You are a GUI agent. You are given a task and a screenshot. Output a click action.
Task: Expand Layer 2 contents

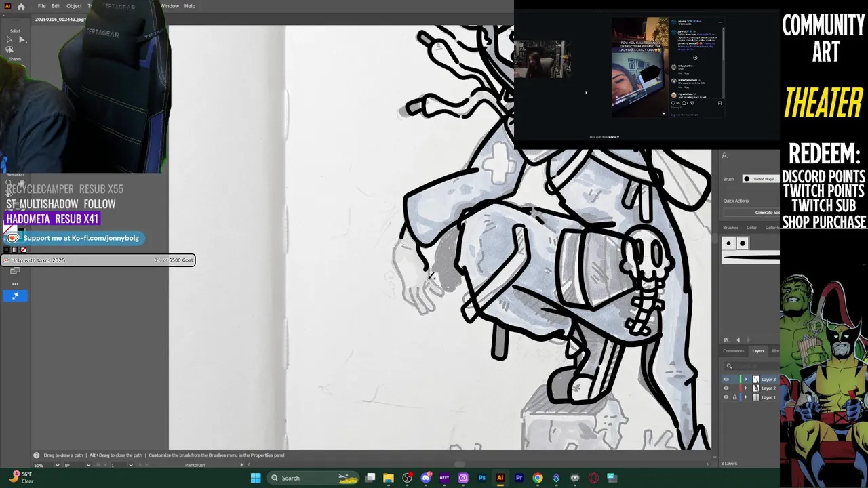(x=746, y=388)
